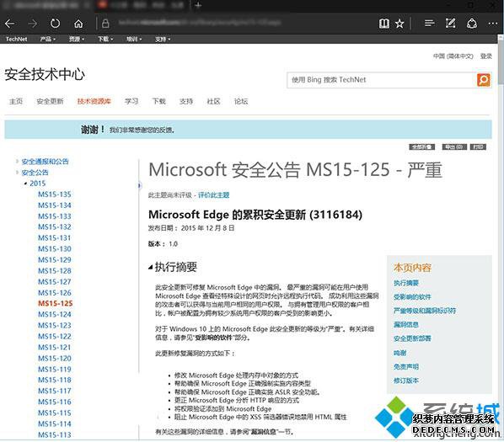504x442 pixels.
Task: Open reading view book icon
Action: tap(383, 24)
